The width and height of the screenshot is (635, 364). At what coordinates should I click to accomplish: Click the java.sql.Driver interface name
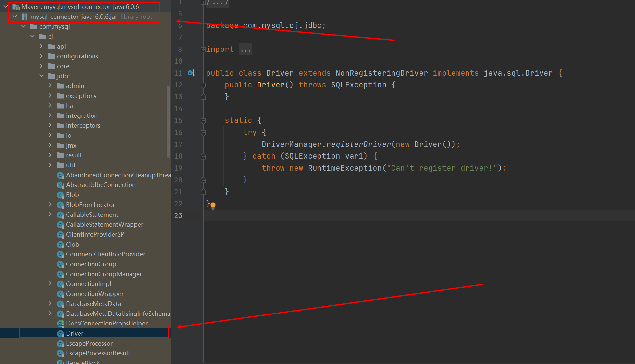point(518,73)
